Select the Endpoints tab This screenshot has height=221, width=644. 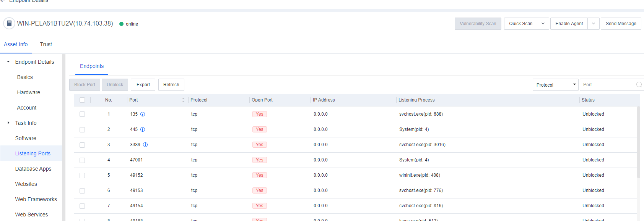(x=92, y=66)
